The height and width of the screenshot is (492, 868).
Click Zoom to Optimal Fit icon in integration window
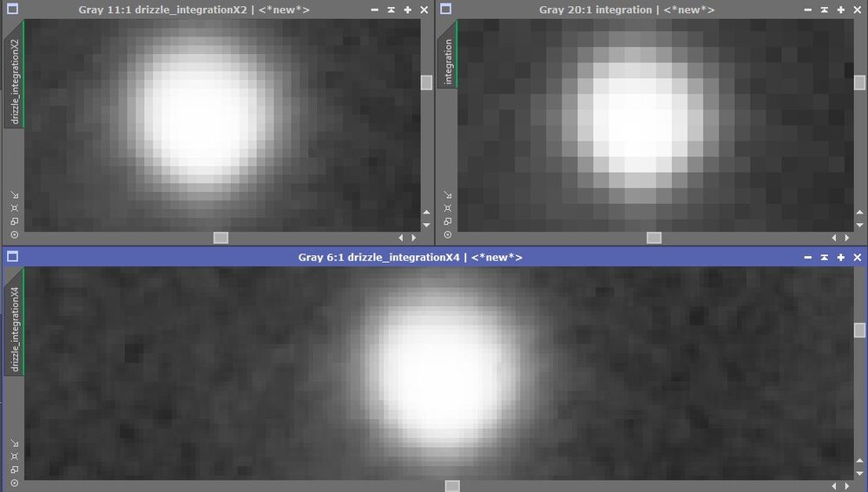click(447, 208)
